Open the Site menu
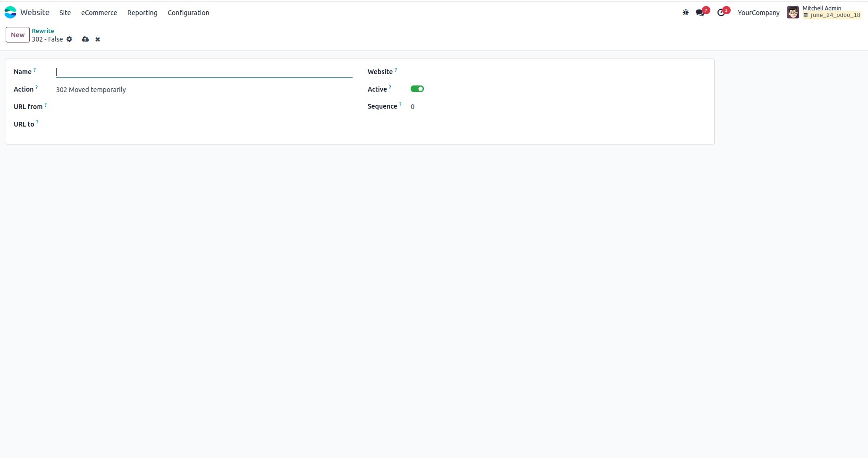The width and height of the screenshot is (868, 458). pyautogui.click(x=65, y=13)
